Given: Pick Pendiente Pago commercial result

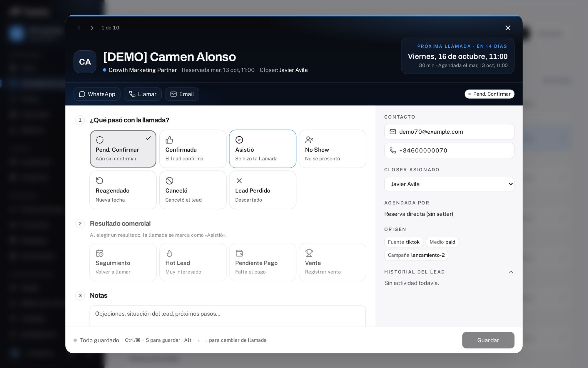Looking at the screenshot, I should coord(263,262).
